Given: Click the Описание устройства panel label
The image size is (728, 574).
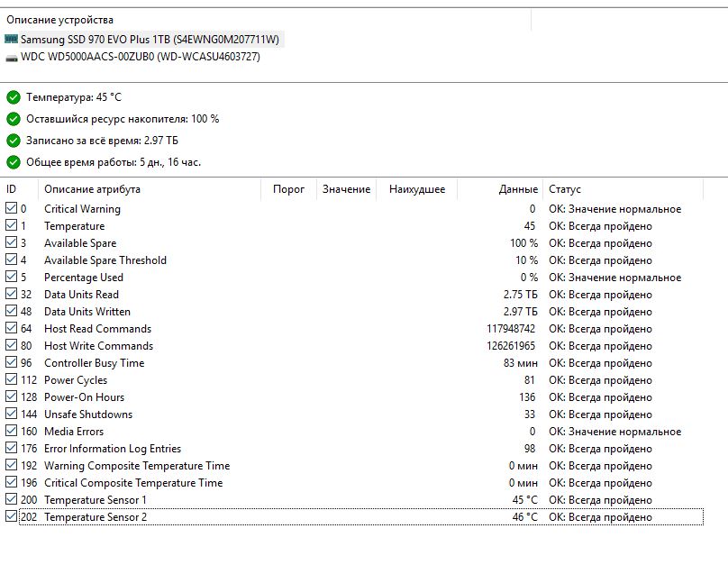Looking at the screenshot, I should pyautogui.click(x=59, y=20).
